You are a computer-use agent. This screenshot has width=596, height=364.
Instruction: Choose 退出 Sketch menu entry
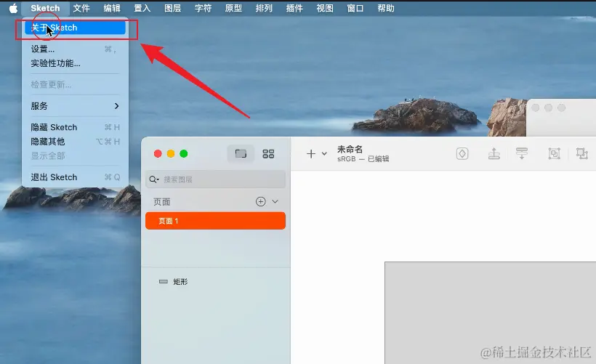(x=75, y=177)
